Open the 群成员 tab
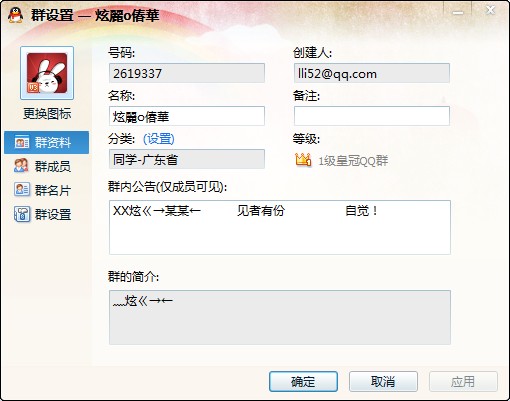This screenshot has height=401, width=510. click(46, 166)
